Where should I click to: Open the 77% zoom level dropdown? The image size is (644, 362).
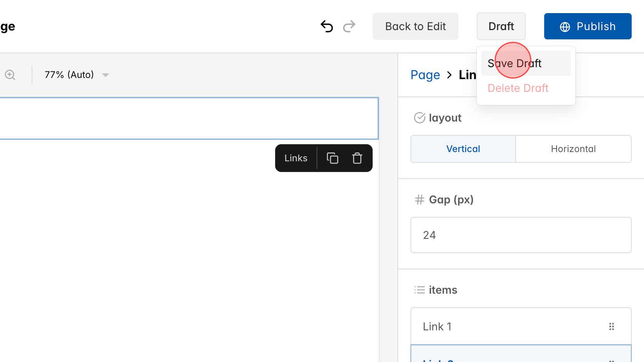[x=76, y=74]
